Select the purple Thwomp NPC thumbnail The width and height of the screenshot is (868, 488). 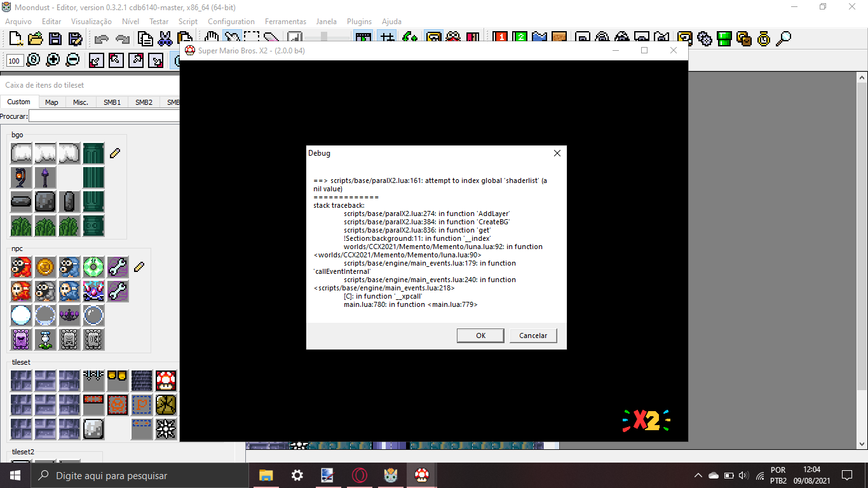[x=22, y=339]
